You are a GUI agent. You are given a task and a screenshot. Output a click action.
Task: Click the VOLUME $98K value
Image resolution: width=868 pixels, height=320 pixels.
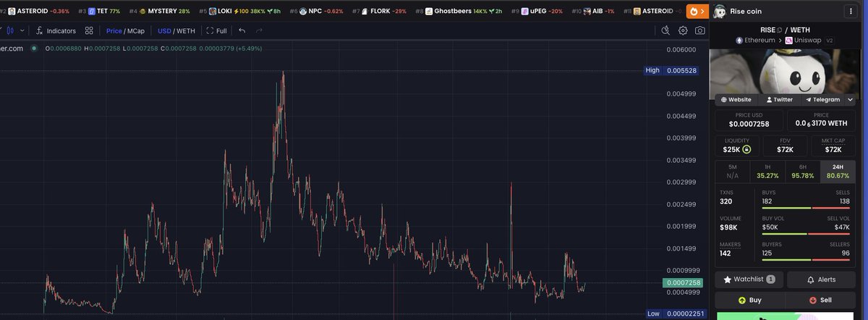tap(729, 227)
